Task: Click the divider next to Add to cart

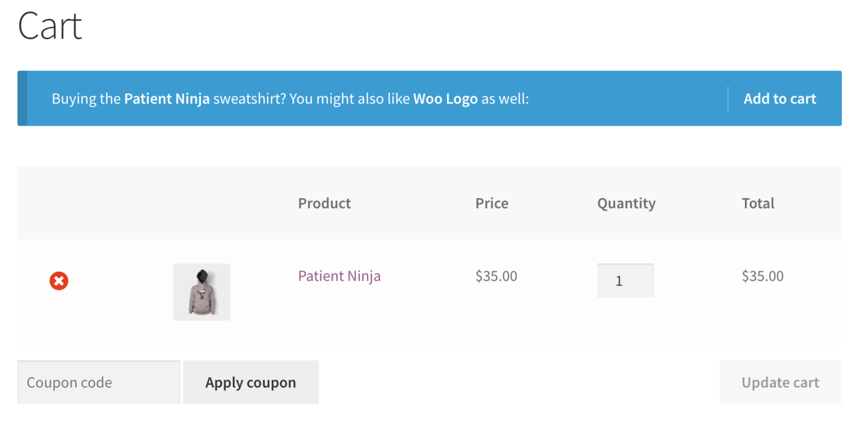Action: click(x=728, y=98)
